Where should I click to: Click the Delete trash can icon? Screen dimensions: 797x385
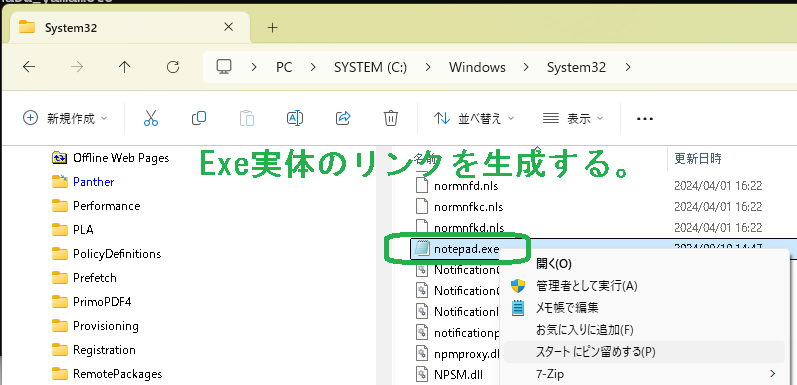point(390,118)
